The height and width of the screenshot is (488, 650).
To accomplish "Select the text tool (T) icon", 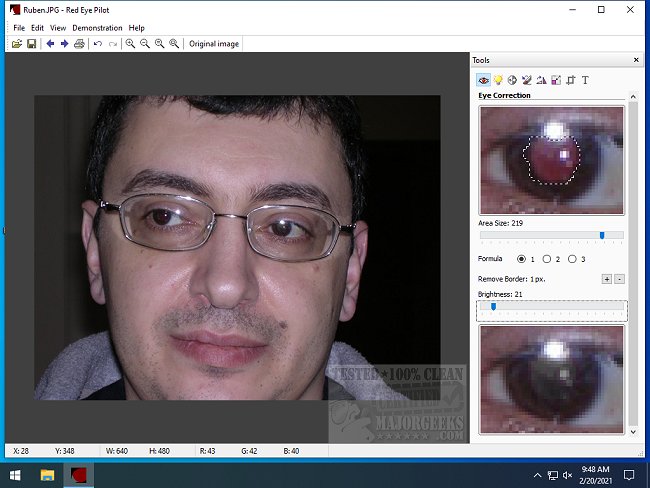I will coord(586,80).
